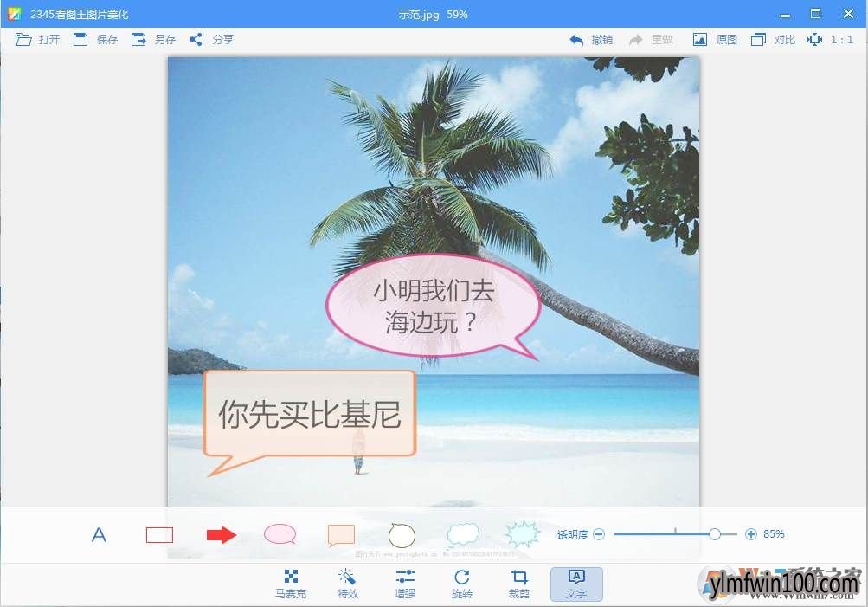Click the 2345看图王 app logo icon
The image size is (868, 607).
15,14
